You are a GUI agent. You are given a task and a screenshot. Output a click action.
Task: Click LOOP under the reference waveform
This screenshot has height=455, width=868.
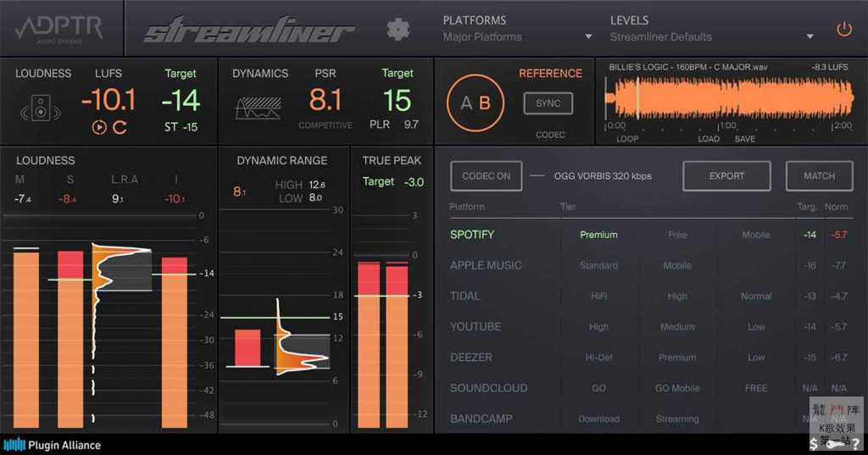[x=627, y=139]
